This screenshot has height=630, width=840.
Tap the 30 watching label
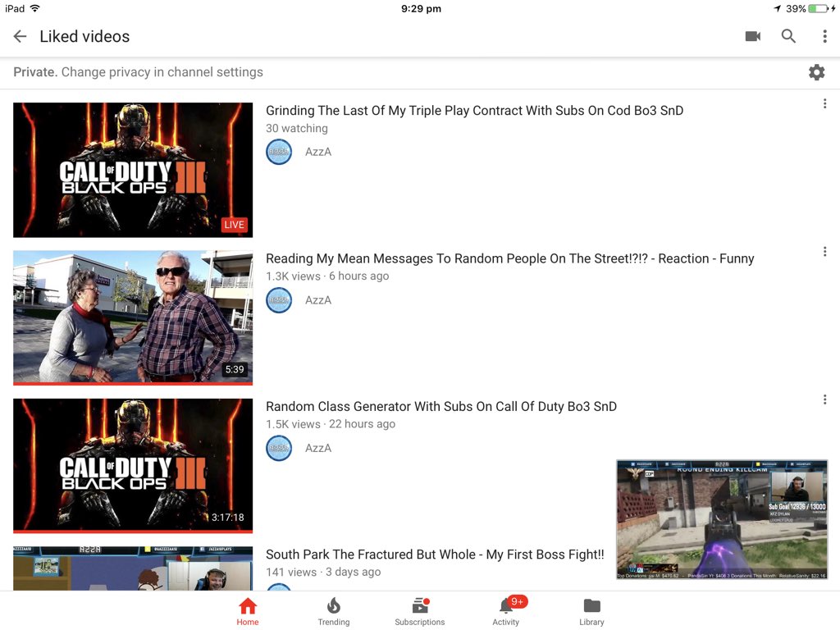click(x=297, y=129)
